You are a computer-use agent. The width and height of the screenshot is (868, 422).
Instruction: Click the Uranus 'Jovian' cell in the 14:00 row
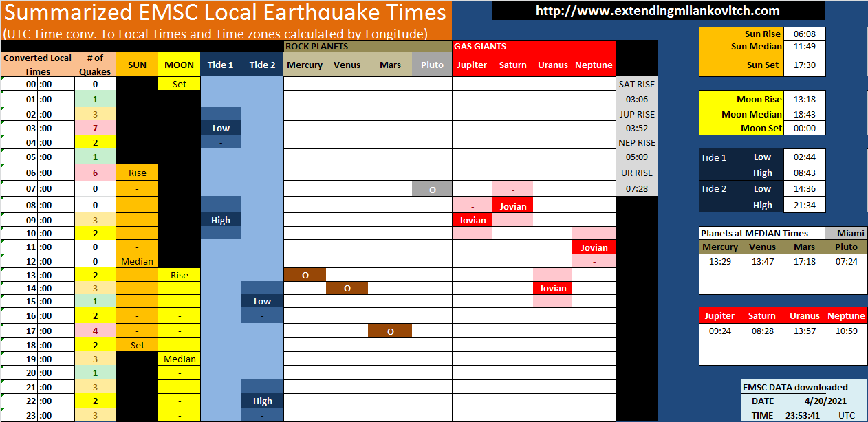tap(553, 288)
